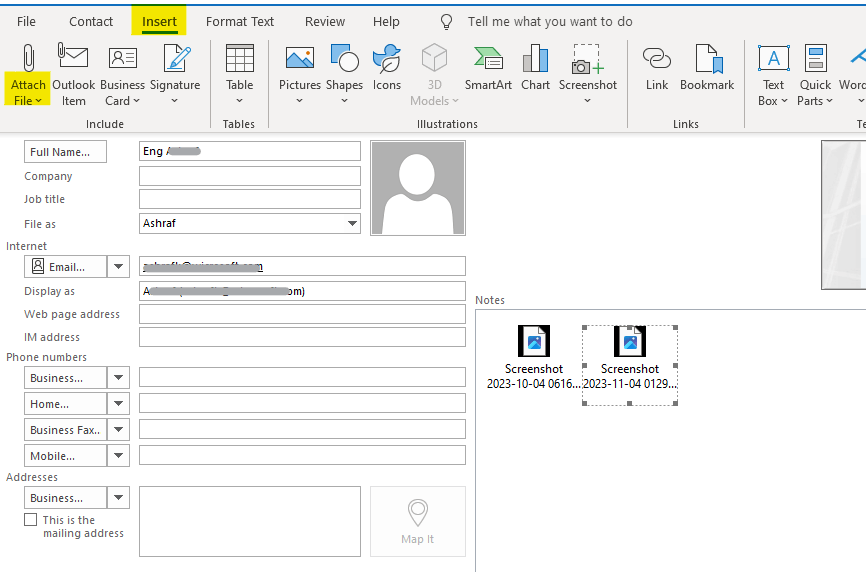This screenshot has width=866, height=572.
Task: Click the Home... phone button
Action: pyautogui.click(x=65, y=404)
